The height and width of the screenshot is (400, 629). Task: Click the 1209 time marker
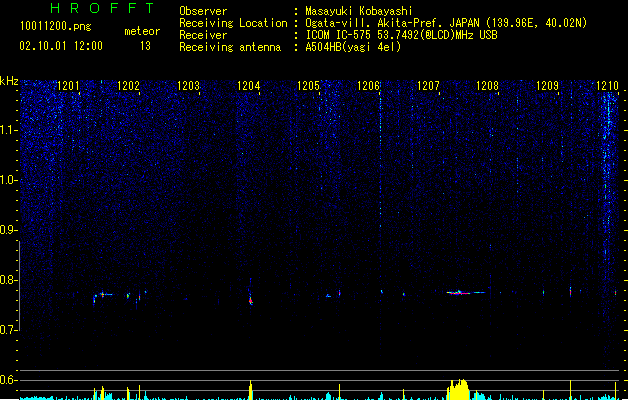[x=547, y=86]
